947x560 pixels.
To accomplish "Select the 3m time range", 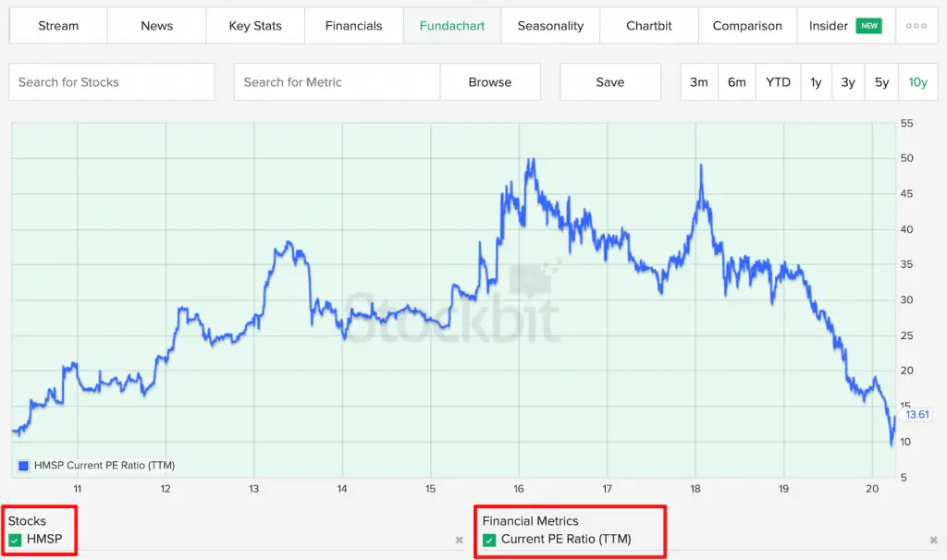I will [x=698, y=81].
